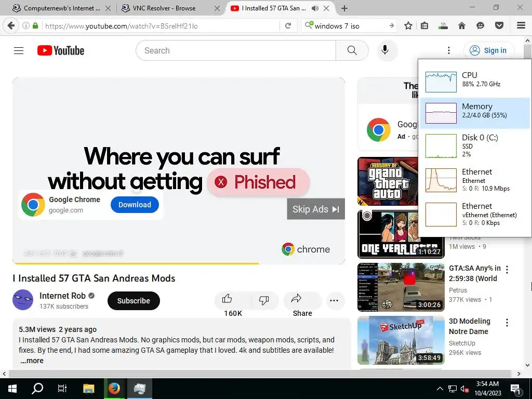Image resolution: width=532 pixels, height=399 pixels.
Task: Open the One Year Later video thumbnail
Action: [401, 234]
